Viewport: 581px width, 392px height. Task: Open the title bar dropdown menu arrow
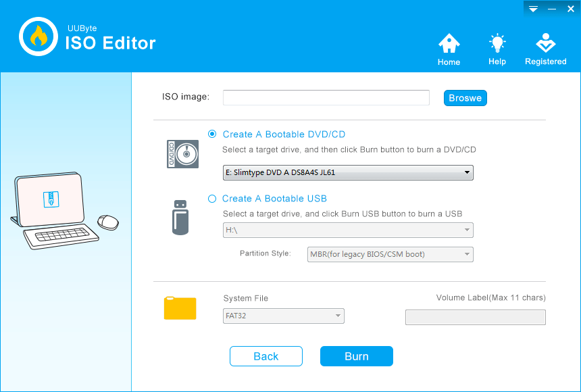tap(533, 9)
